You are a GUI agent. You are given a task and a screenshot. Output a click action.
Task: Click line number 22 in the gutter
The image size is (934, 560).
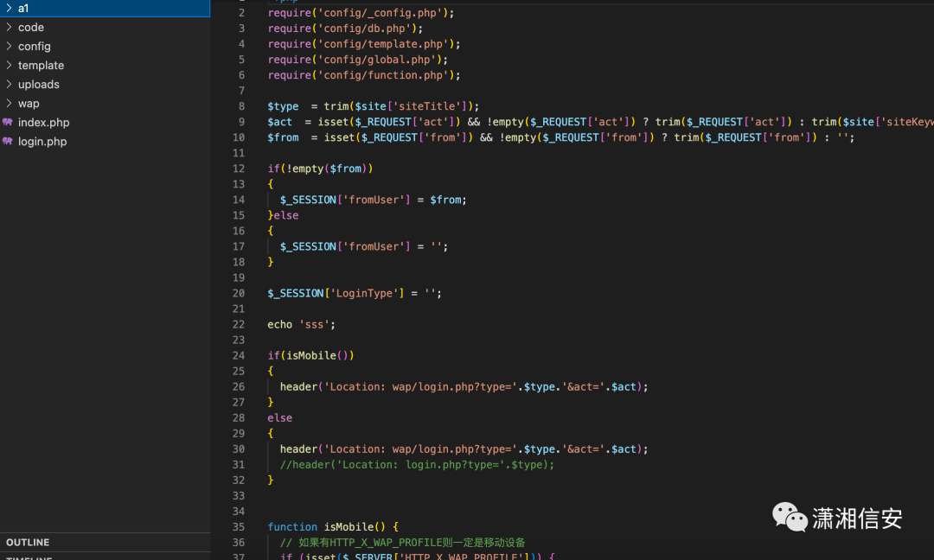[x=239, y=324]
